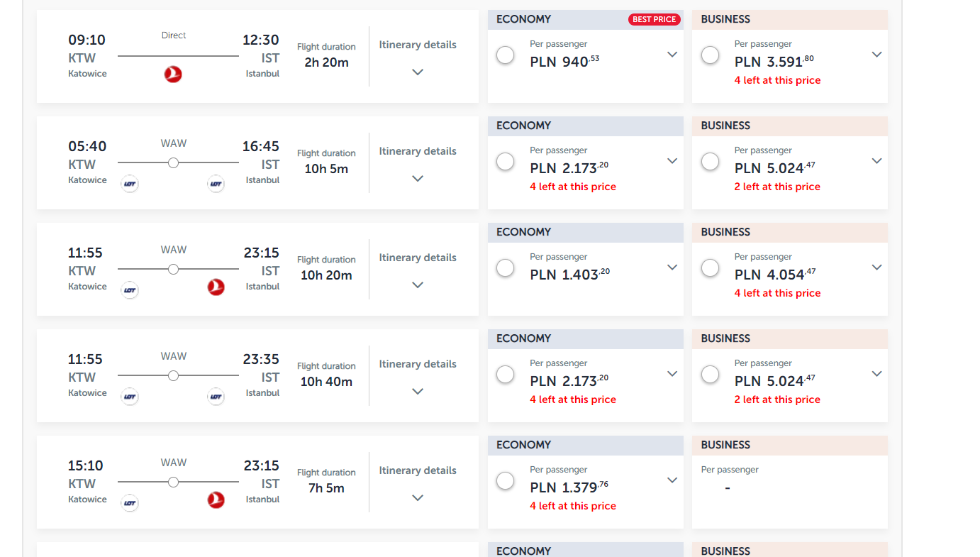This screenshot has width=980, height=557.
Task: Click Turkish Airlines logo on 7h 5m flight
Action: (x=216, y=500)
